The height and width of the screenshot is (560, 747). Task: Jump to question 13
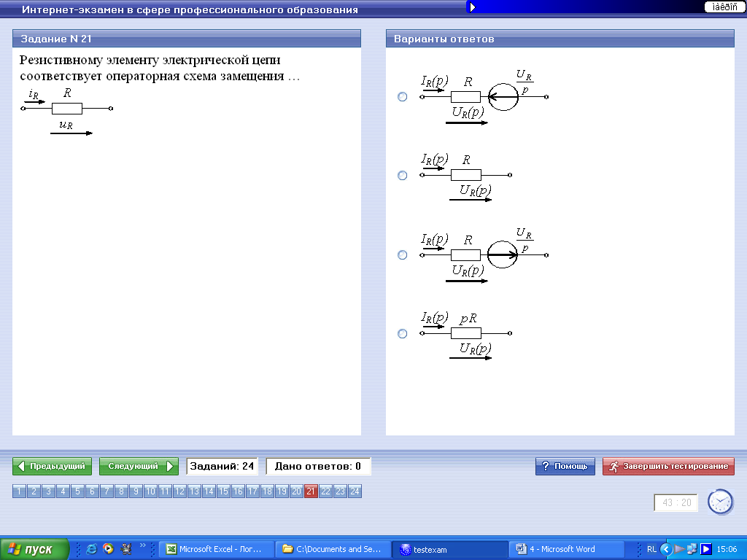tap(194, 491)
